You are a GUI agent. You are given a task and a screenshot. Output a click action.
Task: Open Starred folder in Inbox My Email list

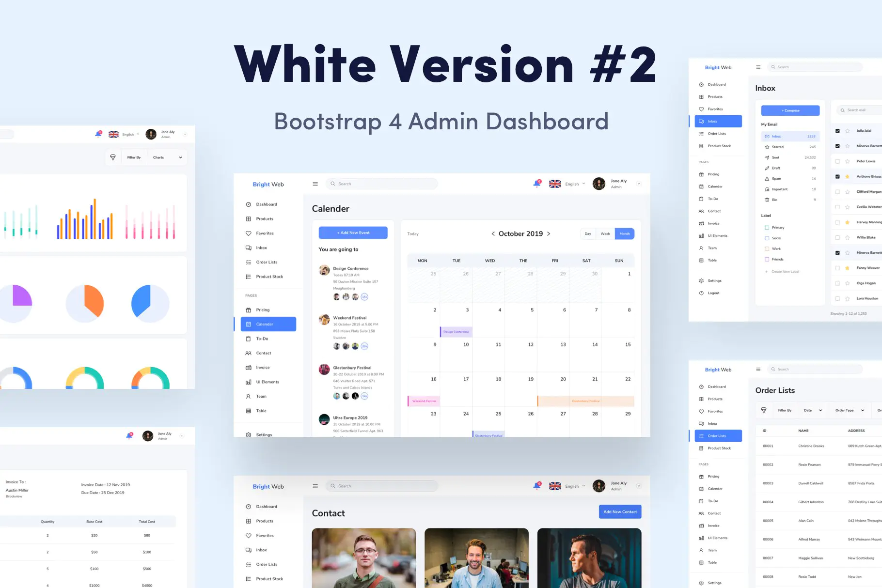click(x=790, y=147)
